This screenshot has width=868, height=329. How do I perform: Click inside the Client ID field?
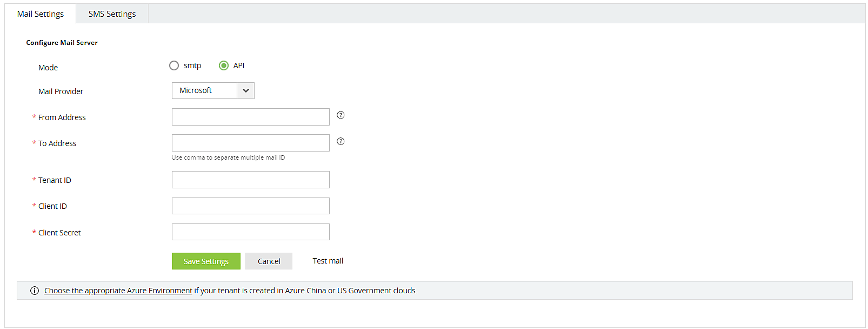[x=250, y=206]
